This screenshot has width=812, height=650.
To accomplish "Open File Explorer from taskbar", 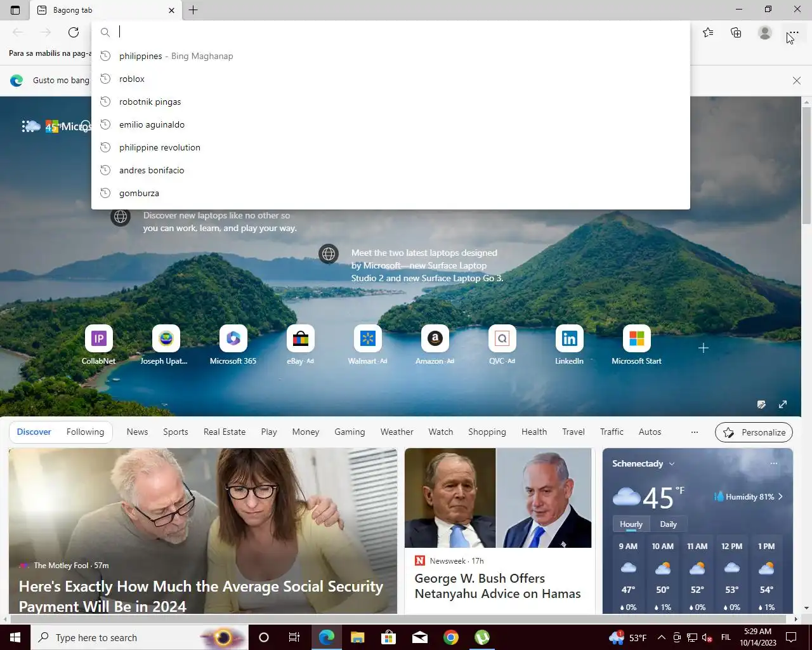I will point(357,637).
